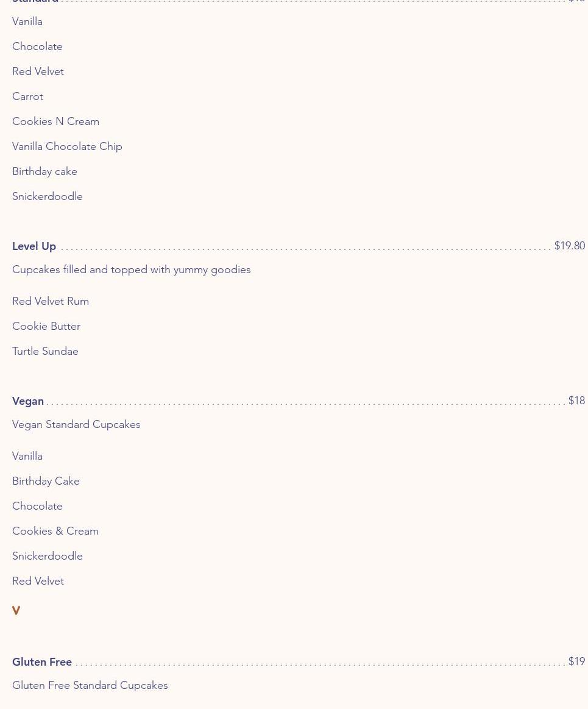
Task: Click the Gluten Free section heading
Action: [42, 661]
